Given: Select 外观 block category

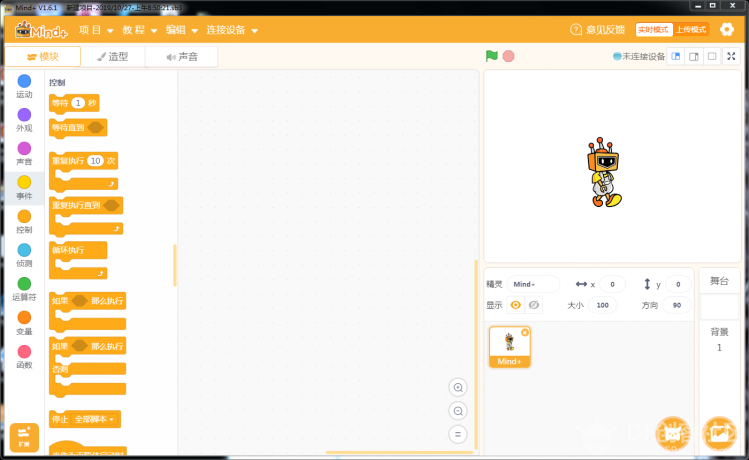Looking at the screenshot, I should [x=24, y=120].
